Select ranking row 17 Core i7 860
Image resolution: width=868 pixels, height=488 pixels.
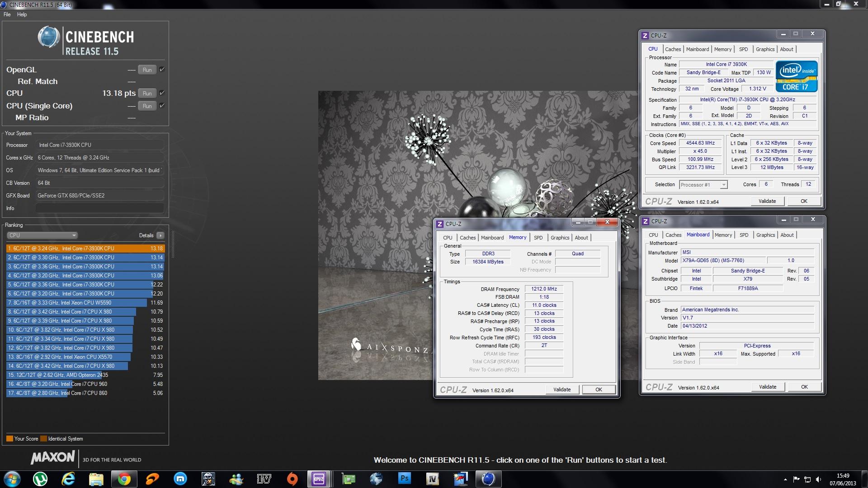tap(85, 393)
